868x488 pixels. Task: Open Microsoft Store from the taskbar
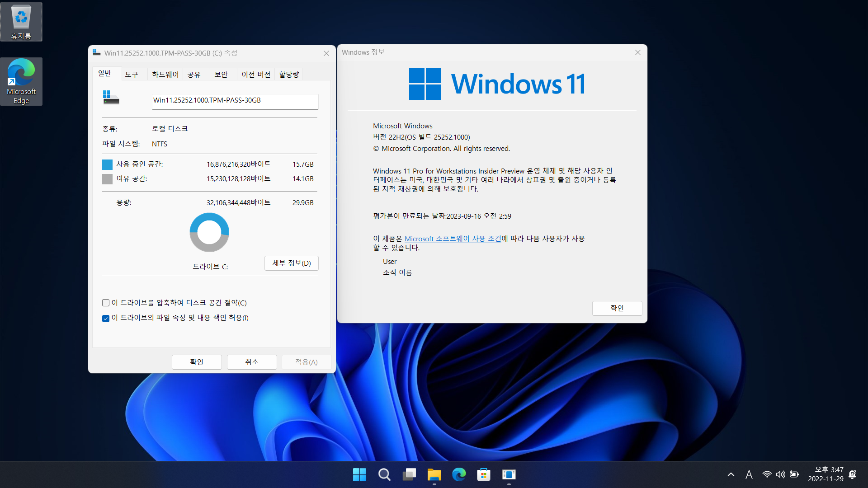484,474
